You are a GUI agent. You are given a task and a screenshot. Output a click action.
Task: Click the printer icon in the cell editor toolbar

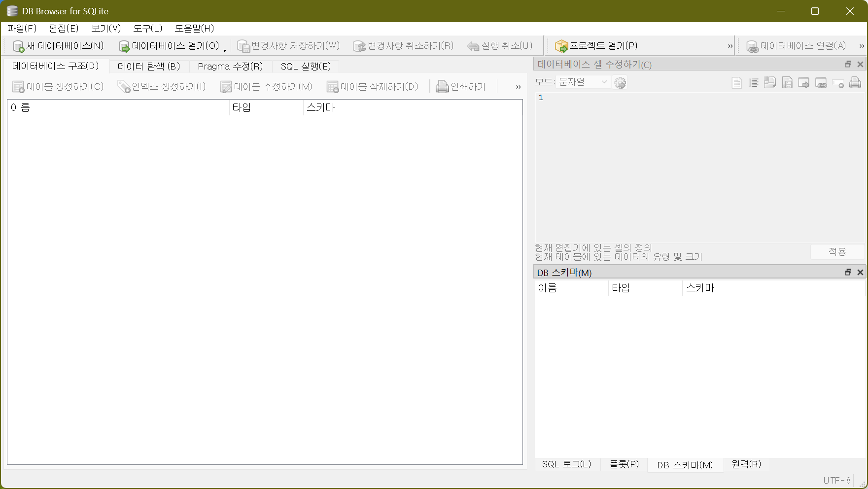[x=855, y=83]
